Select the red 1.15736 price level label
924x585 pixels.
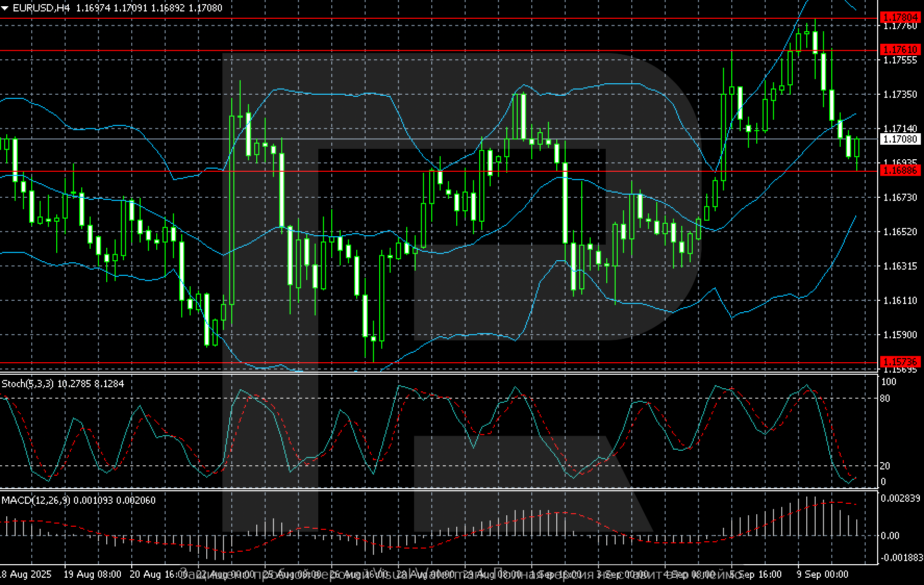tap(900, 362)
